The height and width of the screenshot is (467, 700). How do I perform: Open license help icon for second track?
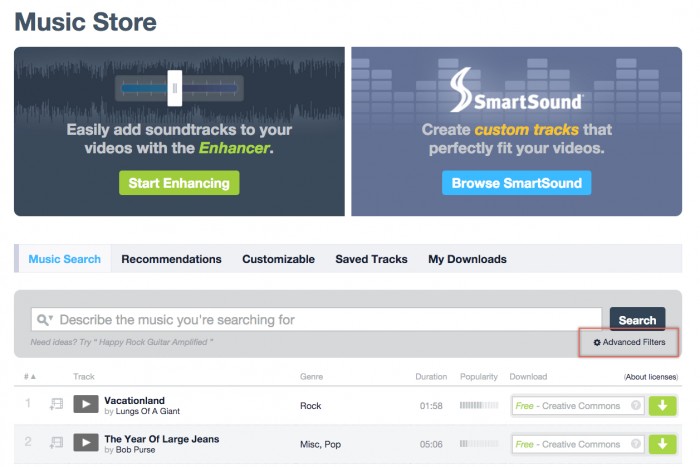tap(635, 444)
